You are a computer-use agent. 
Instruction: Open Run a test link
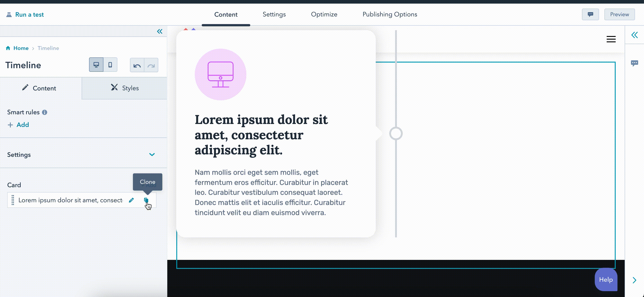click(x=29, y=14)
